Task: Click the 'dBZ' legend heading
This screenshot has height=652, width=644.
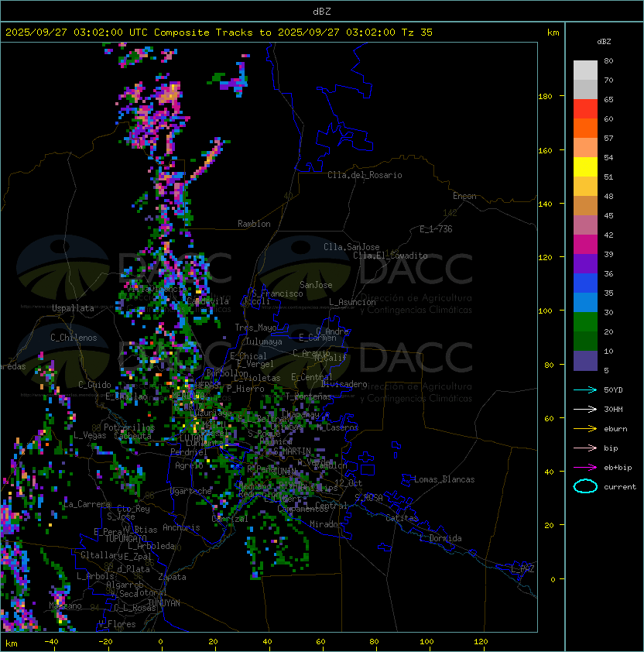Action: coord(604,42)
